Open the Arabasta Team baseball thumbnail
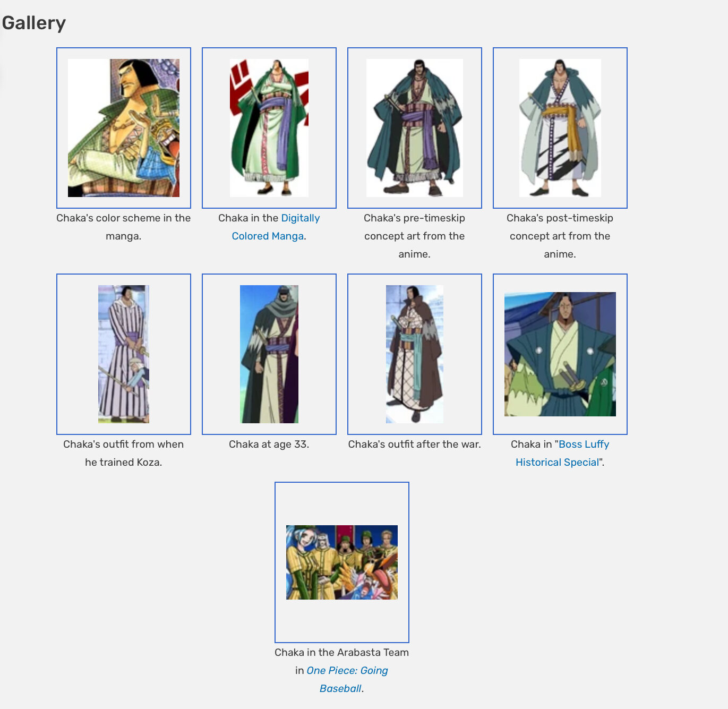Screen dimensions: 728x709 (x=342, y=562)
